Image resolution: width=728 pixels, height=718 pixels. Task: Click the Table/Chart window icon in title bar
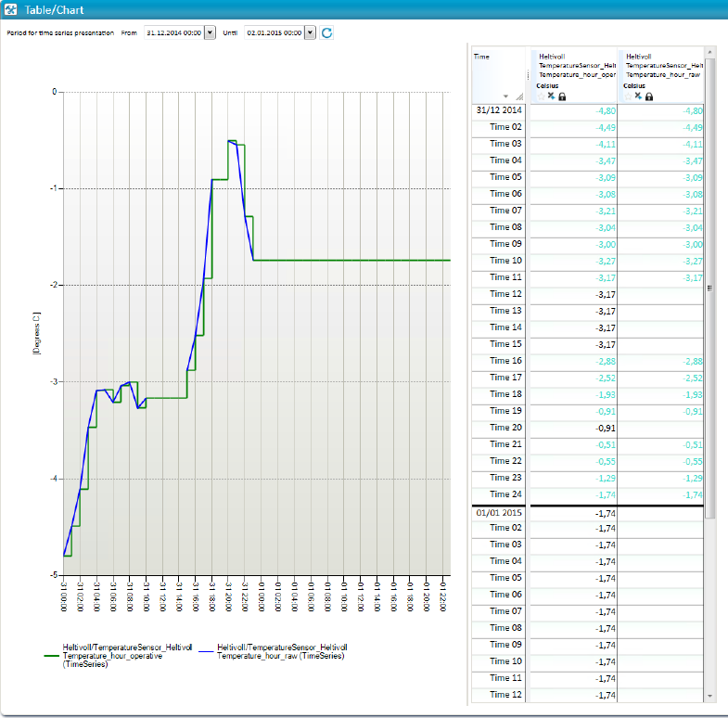[9, 9]
